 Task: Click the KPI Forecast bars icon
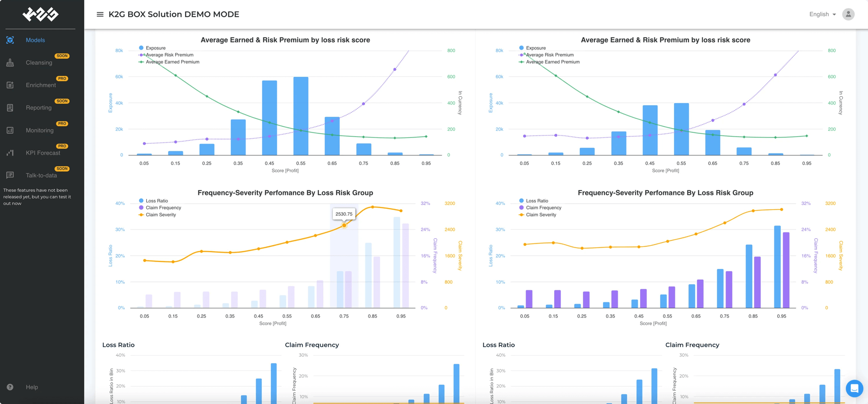(x=10, y=153)
